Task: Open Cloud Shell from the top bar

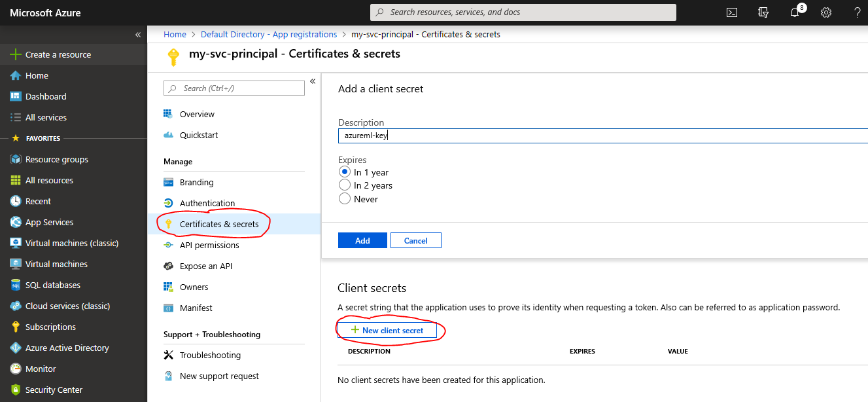Action: pos(732,12)
